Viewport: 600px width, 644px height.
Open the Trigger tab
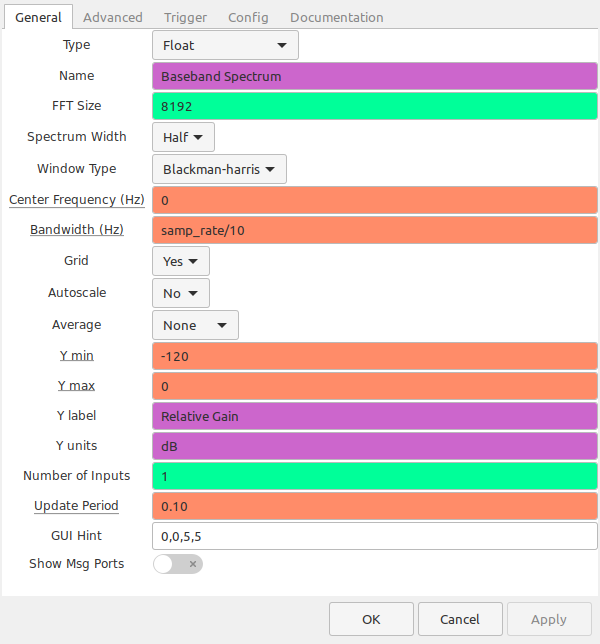coord(185,18)
